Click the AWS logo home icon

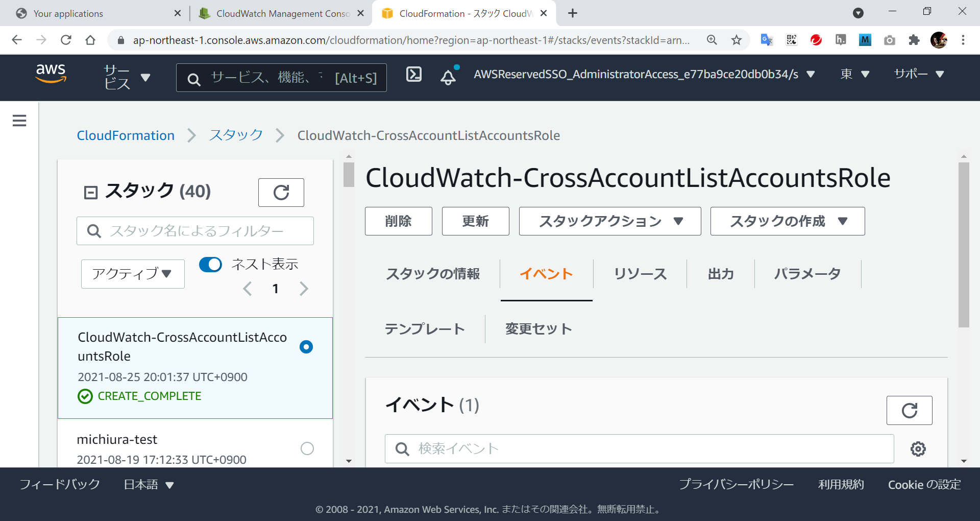tap(51, 74)
